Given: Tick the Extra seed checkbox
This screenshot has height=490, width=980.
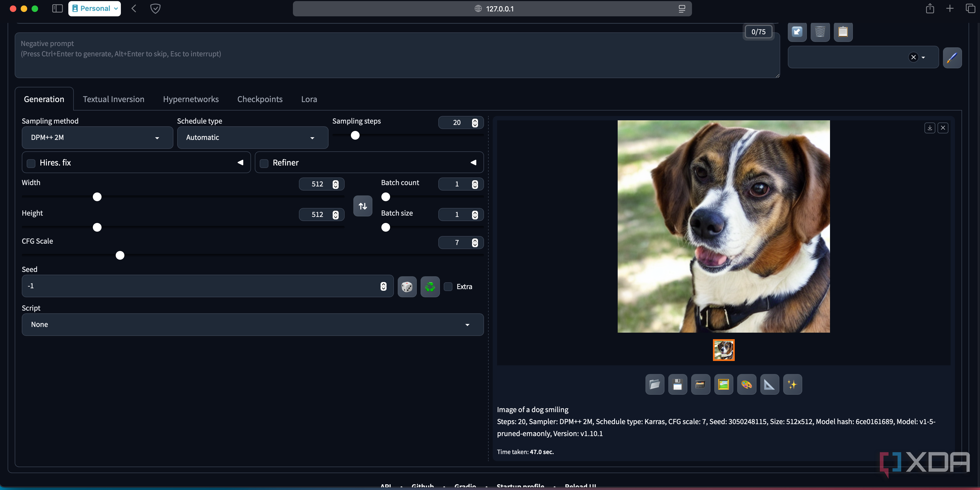Looking at the screenshot, I should pos(448,286).
